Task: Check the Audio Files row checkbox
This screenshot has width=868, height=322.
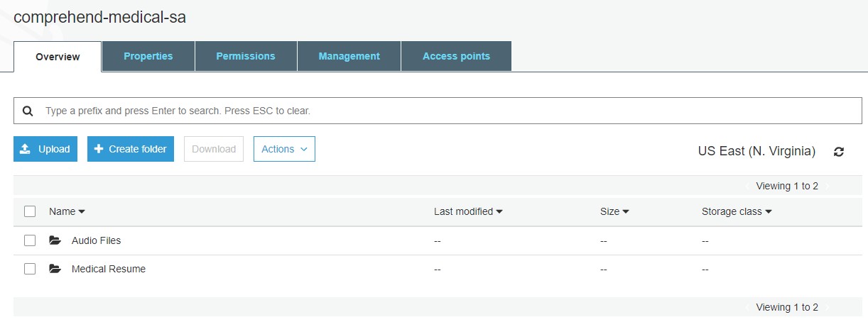Action: pyautogui.click(x=30, y=240)
